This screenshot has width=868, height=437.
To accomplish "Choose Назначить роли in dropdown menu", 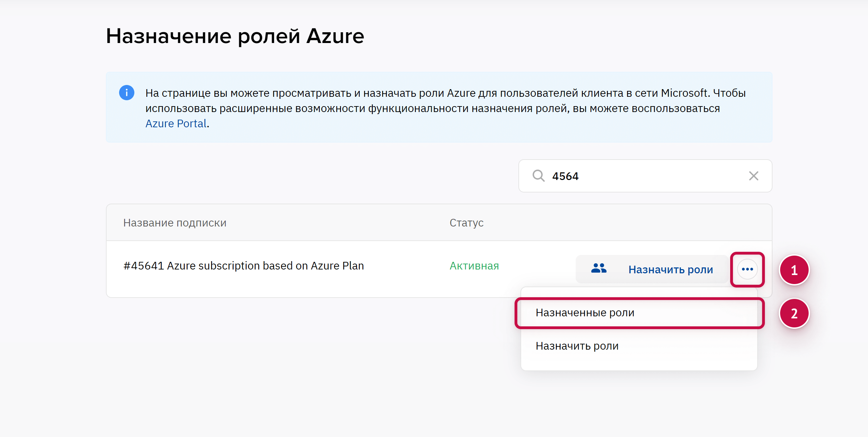I will pos(577,346).
